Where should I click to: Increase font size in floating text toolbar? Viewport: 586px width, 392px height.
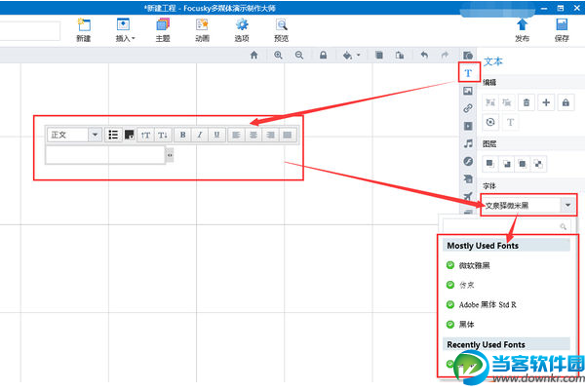(145, 135)
